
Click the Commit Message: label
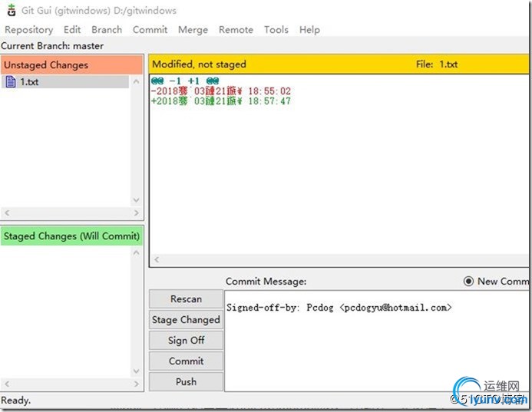[266, 281]
